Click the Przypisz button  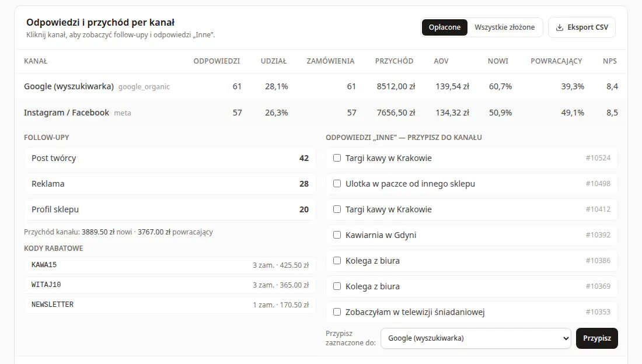click(x=597, y=338)
